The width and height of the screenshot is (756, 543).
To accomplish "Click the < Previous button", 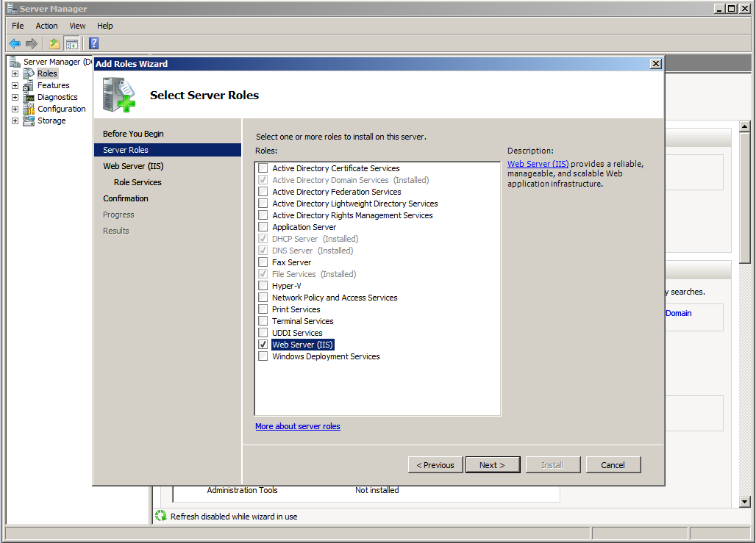I will coord(435,465).
